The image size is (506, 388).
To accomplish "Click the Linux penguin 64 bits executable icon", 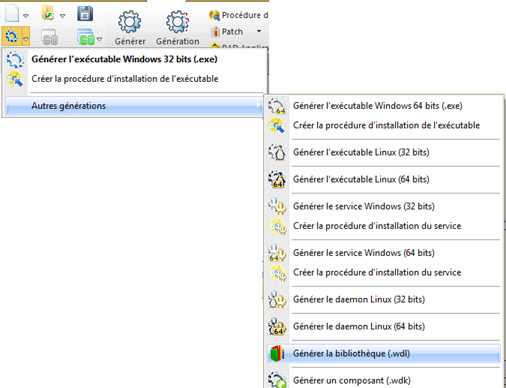I will click(x=277, y=179).
